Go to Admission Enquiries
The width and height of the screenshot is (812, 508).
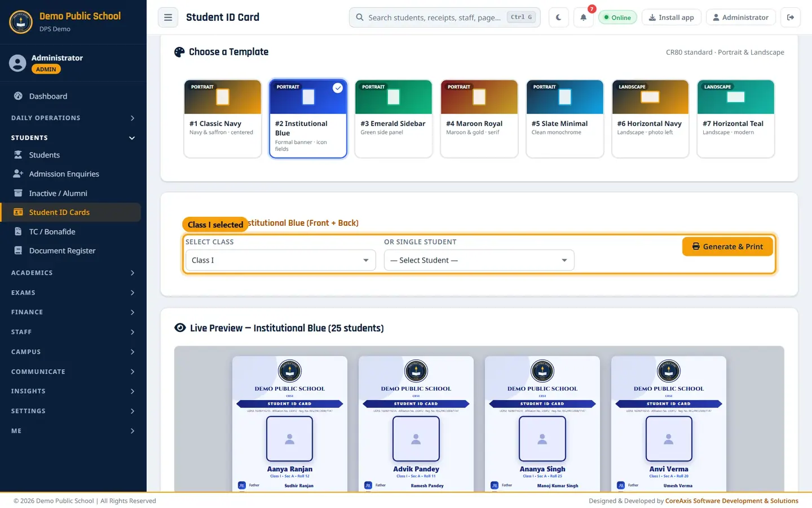tap(70, 174)
